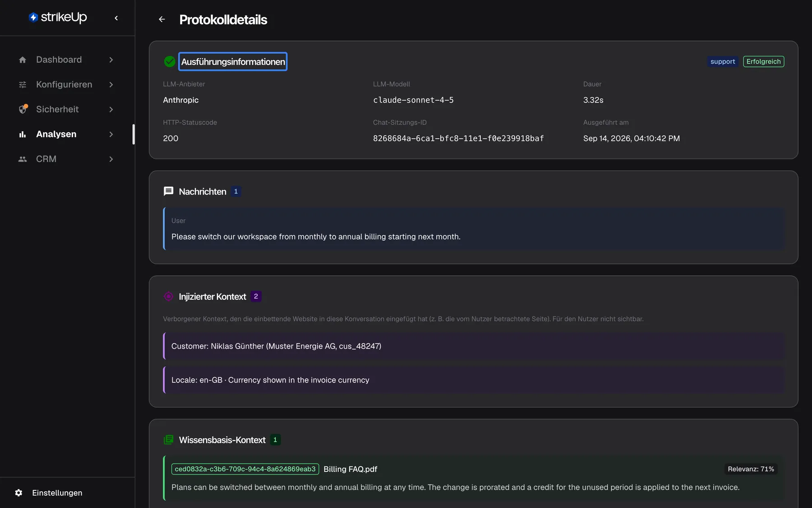The image size is (812, 508).
Task: Click the Wissensbasis-Kontext section heading
Action: click(222, 440)
